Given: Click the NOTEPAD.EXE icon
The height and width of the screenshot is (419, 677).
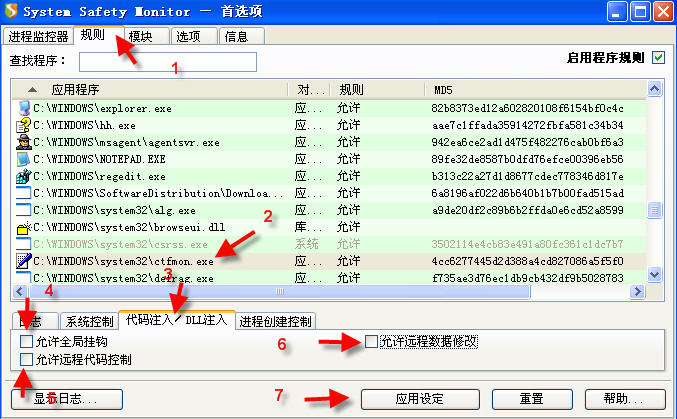Looking at the screenshot, I should [24, 159].
